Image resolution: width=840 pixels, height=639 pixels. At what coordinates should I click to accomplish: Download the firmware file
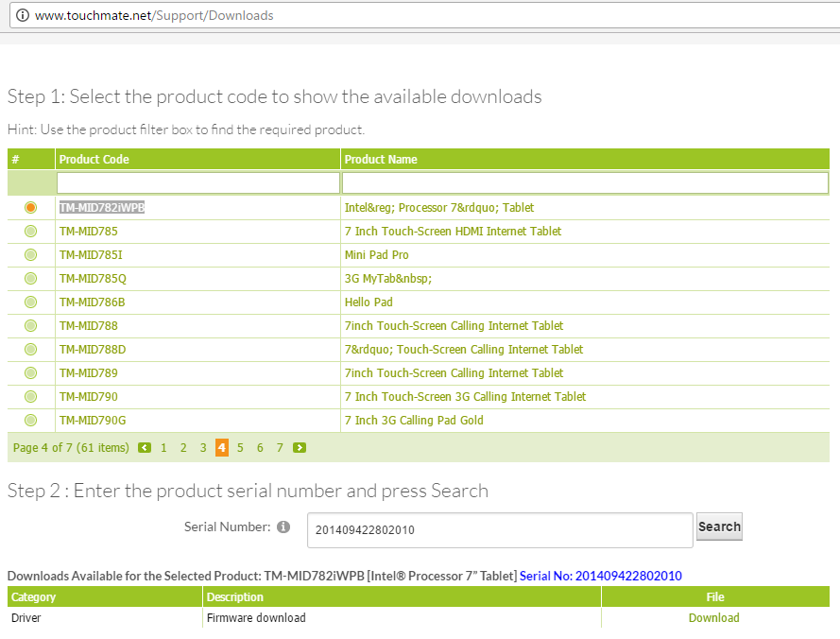[713, 618]
